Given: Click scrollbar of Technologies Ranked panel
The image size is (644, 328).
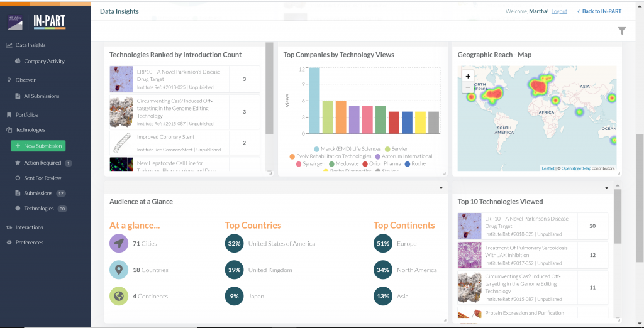Looking at the screenshot, I should click(x=269, y=88).
